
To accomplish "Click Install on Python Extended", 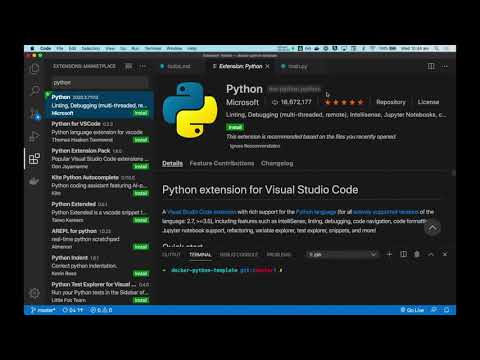I will tap(141, 220).
